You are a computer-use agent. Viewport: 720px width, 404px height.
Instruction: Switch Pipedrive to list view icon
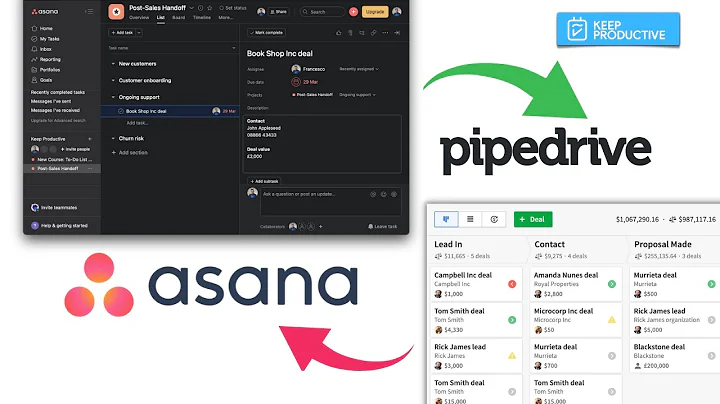click(470, 219)
